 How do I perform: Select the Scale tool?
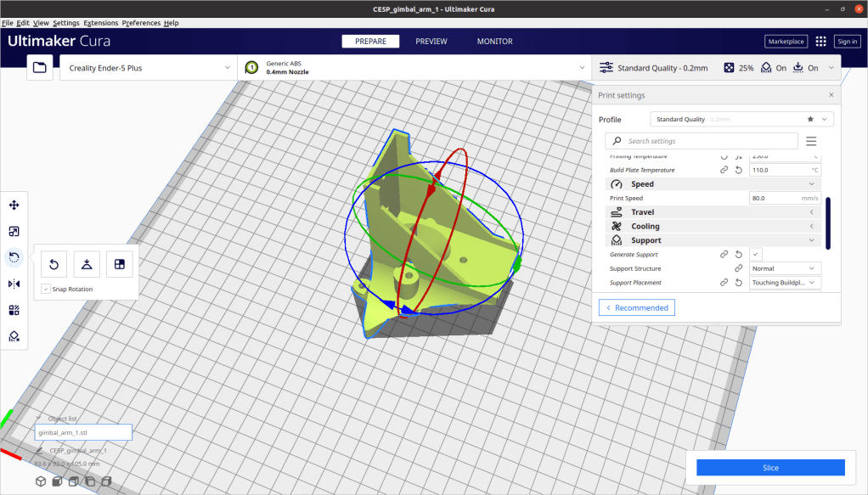[14, 231]
